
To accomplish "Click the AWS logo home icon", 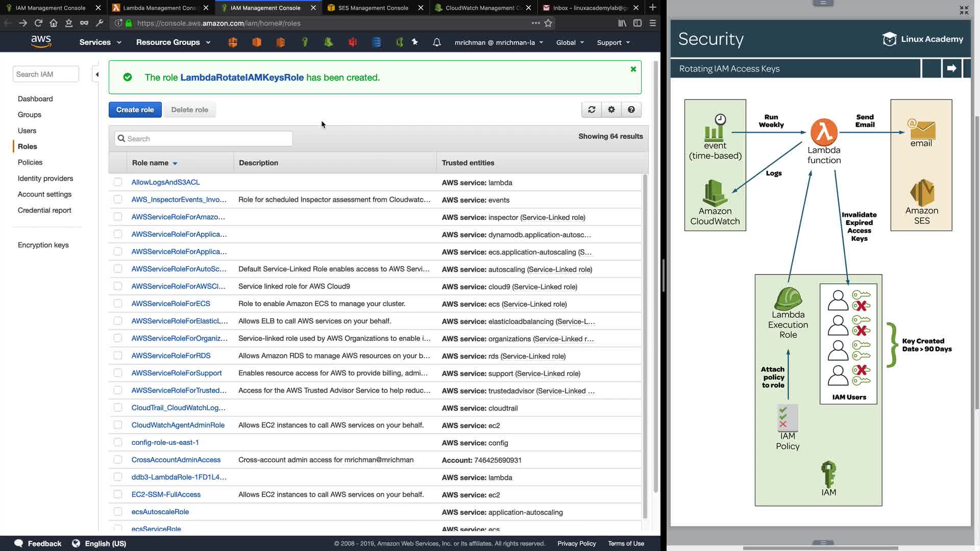I will (x=41, y=42).
